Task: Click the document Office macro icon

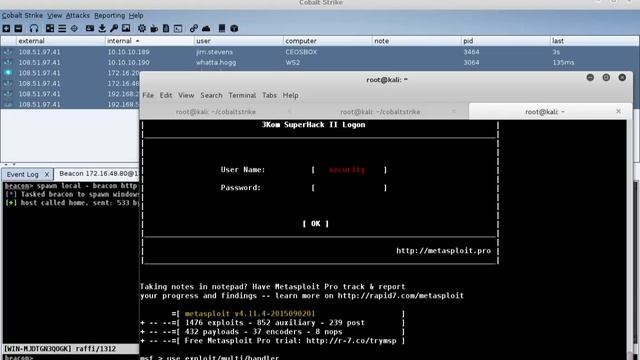Action: (166, 29)
